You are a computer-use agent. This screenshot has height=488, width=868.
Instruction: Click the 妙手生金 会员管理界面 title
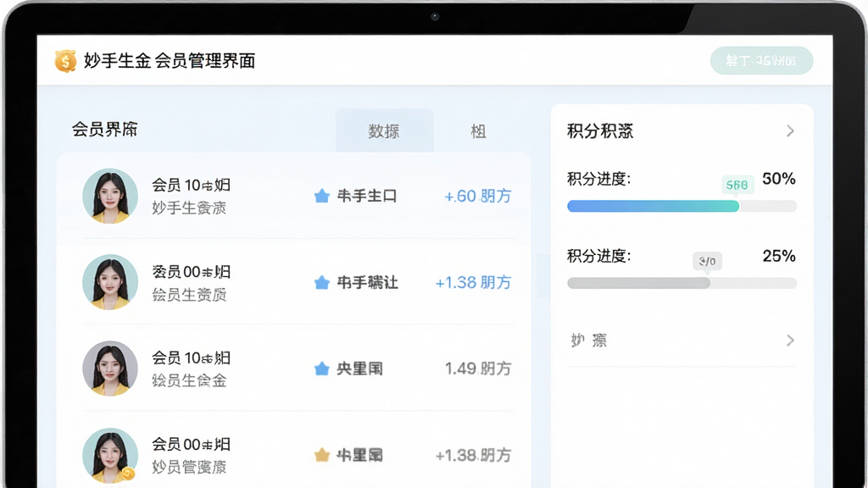point(170,61)
